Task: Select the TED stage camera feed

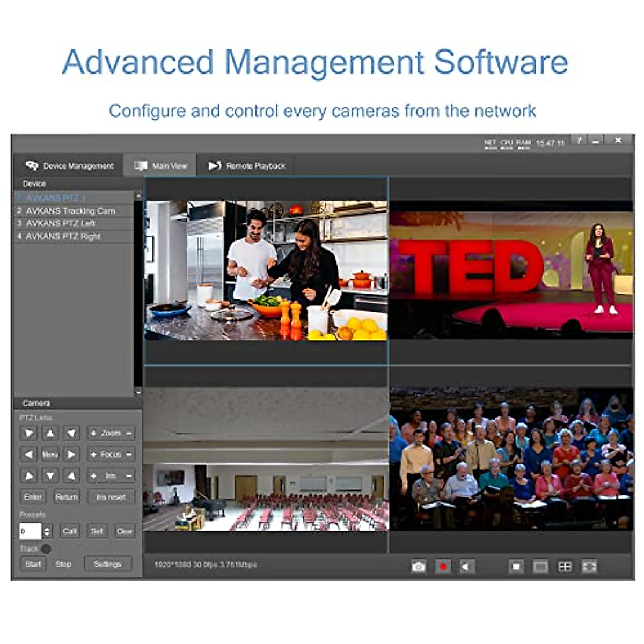Action: tap(510, 271)
